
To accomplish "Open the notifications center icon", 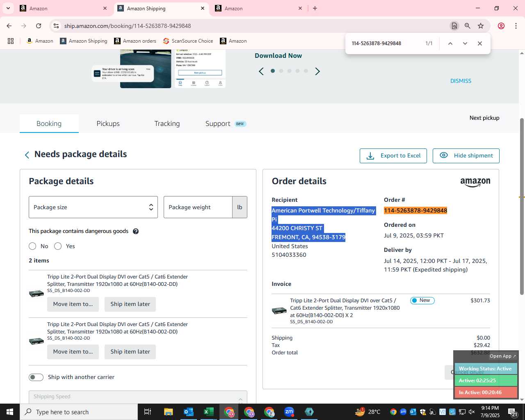I will (513, 412).
